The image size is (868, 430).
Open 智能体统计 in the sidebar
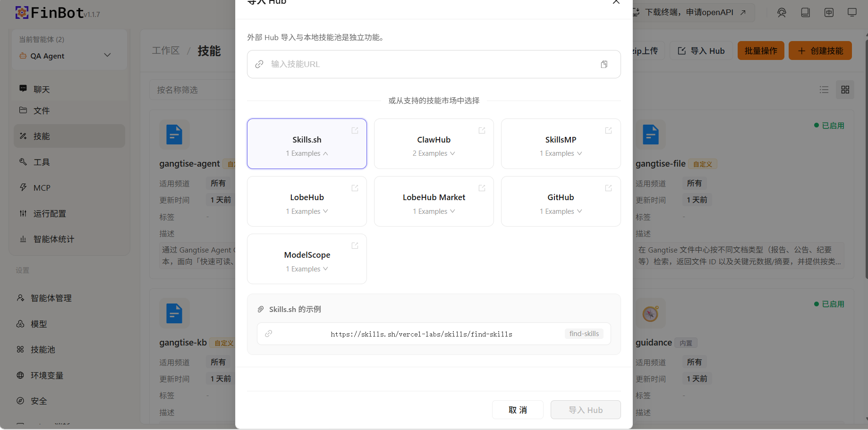[x=69, y=239]
